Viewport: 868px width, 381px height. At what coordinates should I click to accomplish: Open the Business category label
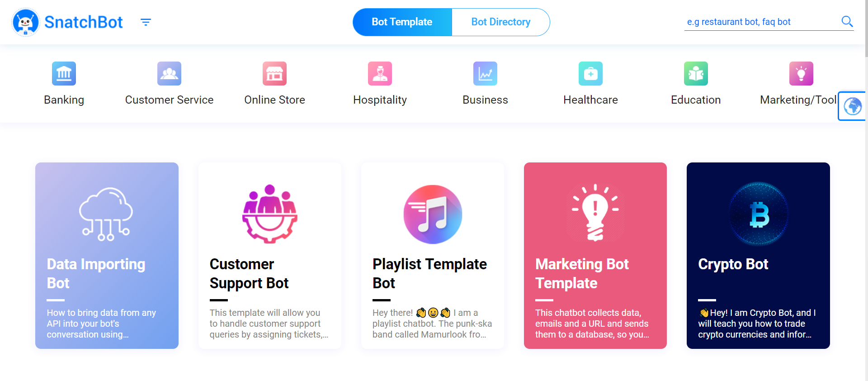pos(485,100)
